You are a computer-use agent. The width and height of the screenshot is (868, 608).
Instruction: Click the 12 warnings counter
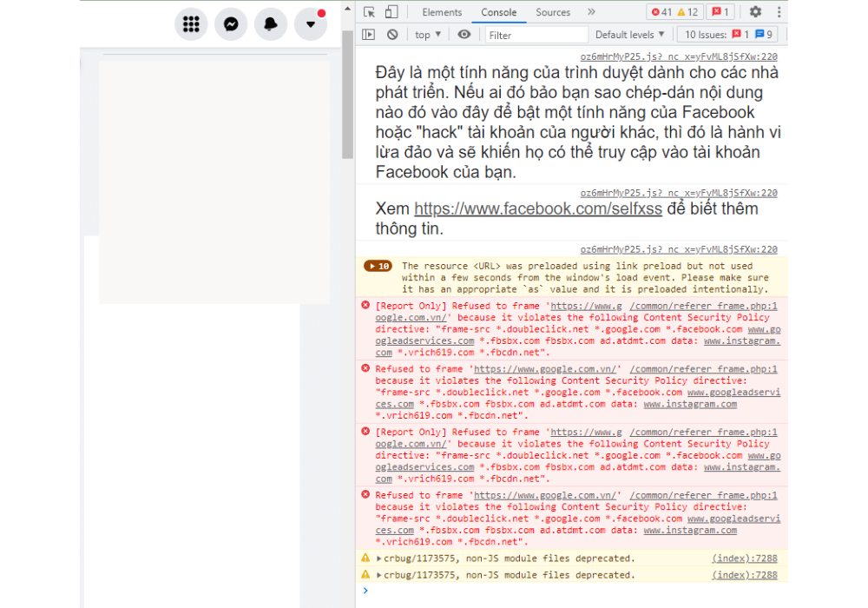(687, 12)
